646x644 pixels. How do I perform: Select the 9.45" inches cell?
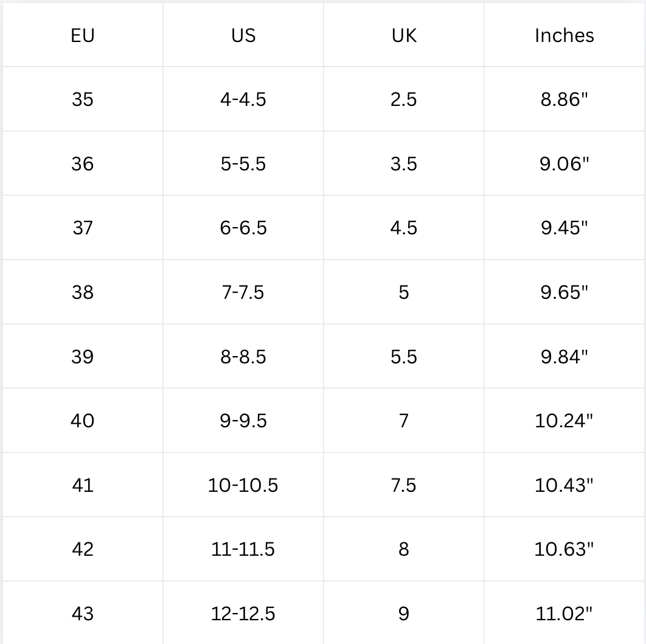click(x=564, y=228)
